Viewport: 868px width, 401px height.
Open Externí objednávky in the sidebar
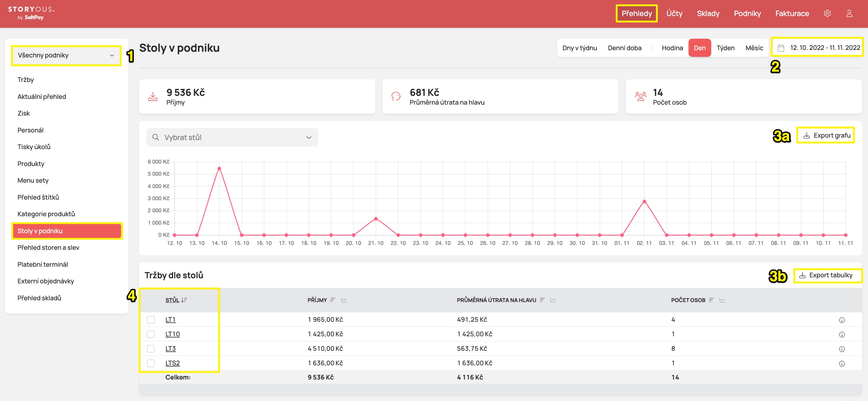45,281
